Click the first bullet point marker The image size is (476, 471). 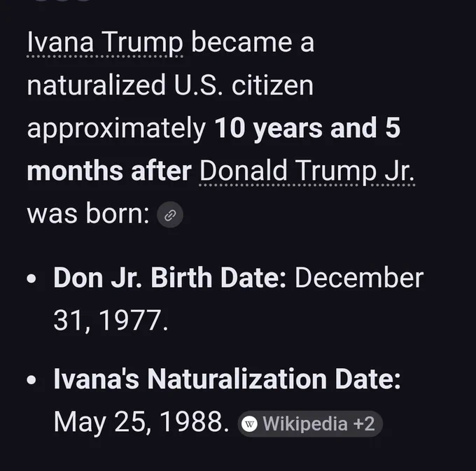[x=31, y=279]
